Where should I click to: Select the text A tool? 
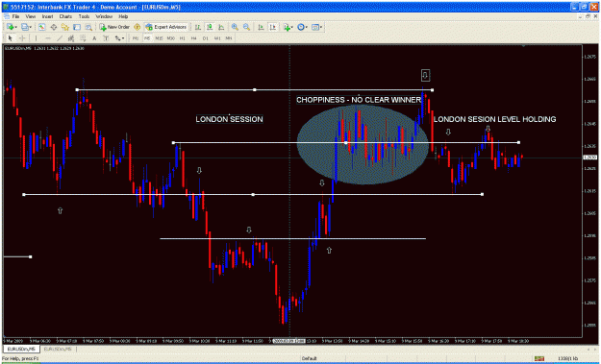pyautogui.click(x=94, y=38)
